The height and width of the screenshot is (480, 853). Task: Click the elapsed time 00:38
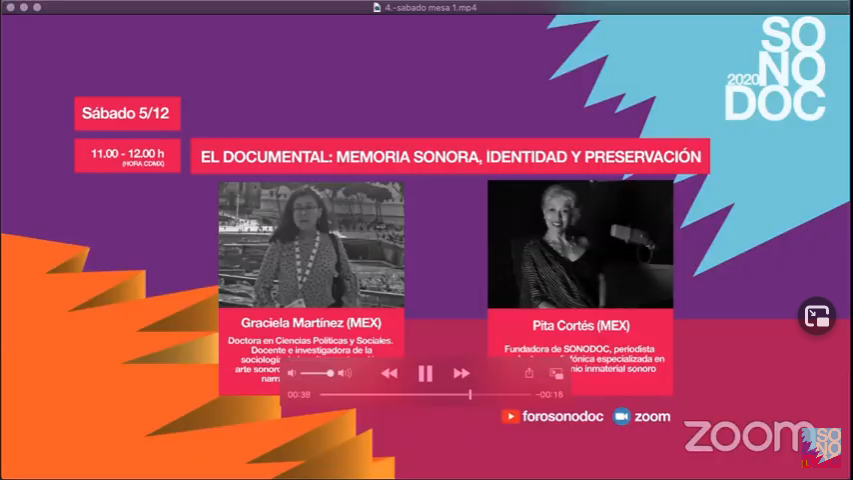[x=299, y=395]
